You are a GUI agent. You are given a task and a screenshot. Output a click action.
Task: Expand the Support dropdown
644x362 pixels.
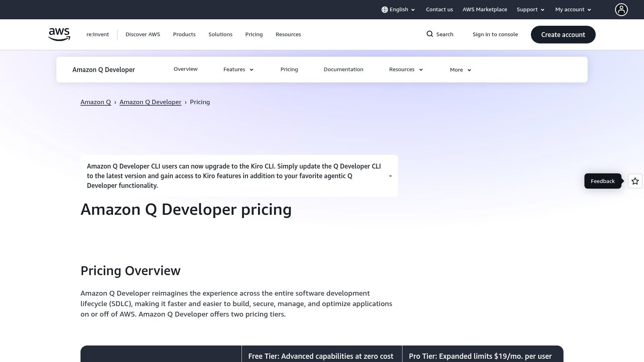530,9
